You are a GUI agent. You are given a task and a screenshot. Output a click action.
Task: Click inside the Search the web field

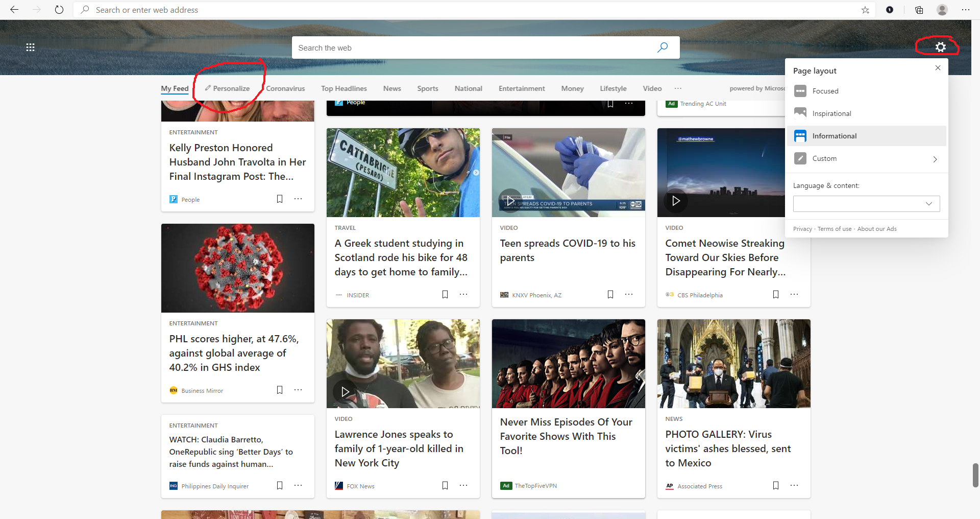point(459,48)
